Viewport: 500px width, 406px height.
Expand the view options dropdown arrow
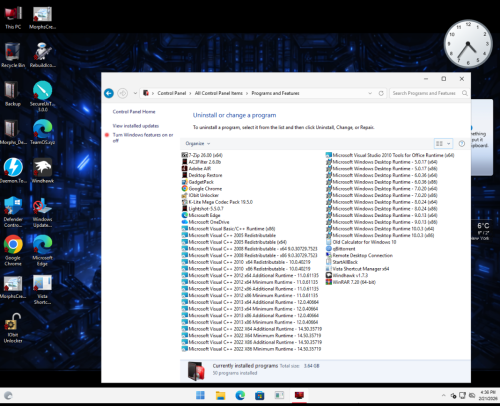[x=449, y=144]
